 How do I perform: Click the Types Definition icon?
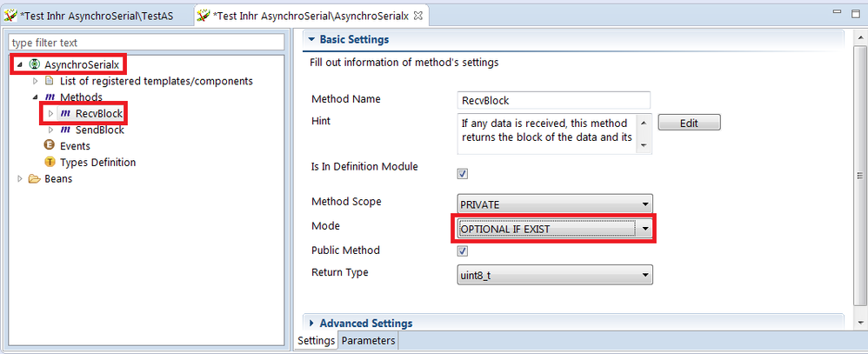(x=50, y=163)
